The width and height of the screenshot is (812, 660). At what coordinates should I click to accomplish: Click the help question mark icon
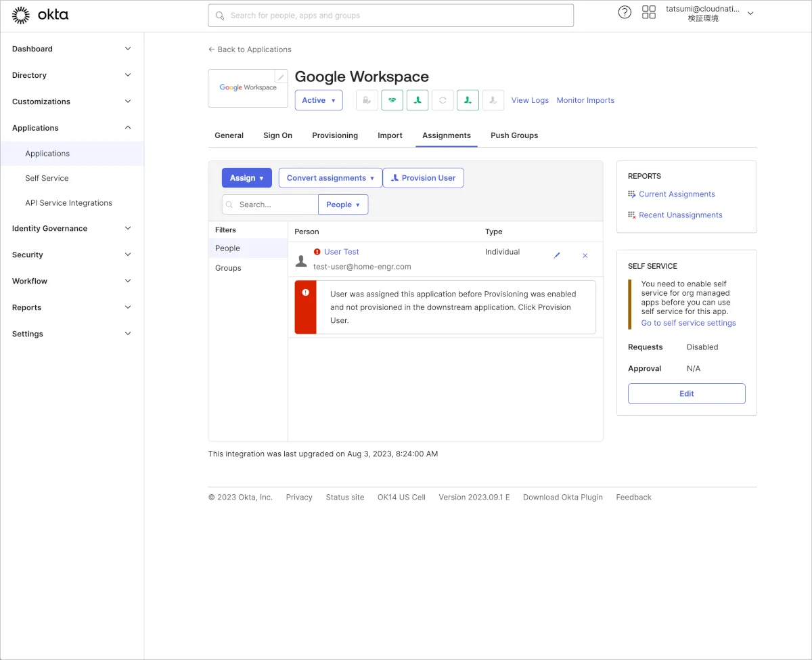pos(625,13)
